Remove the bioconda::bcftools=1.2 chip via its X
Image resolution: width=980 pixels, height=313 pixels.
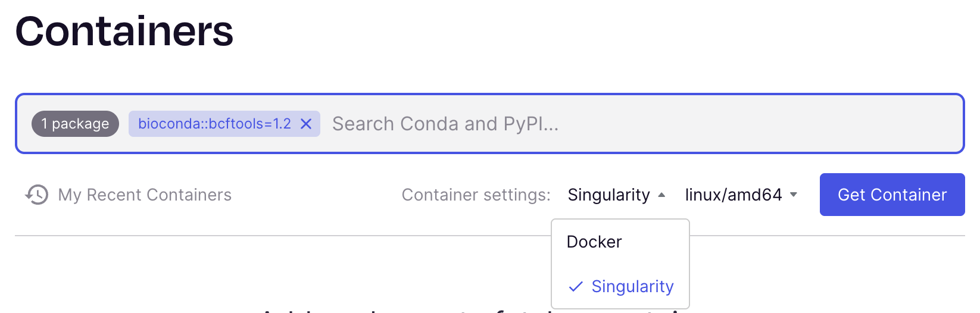(306, 124)
